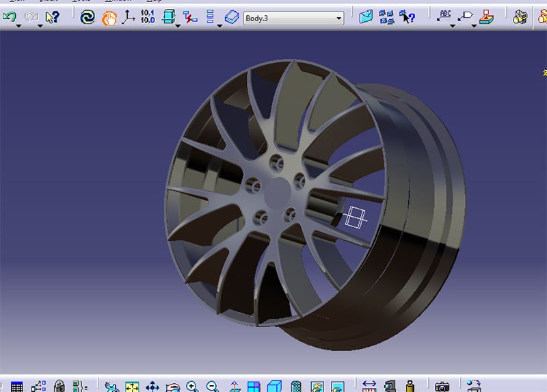This screenshot has height=392, width=547.
Task: Click the Zoom Out magnifier
Action: 213,387
